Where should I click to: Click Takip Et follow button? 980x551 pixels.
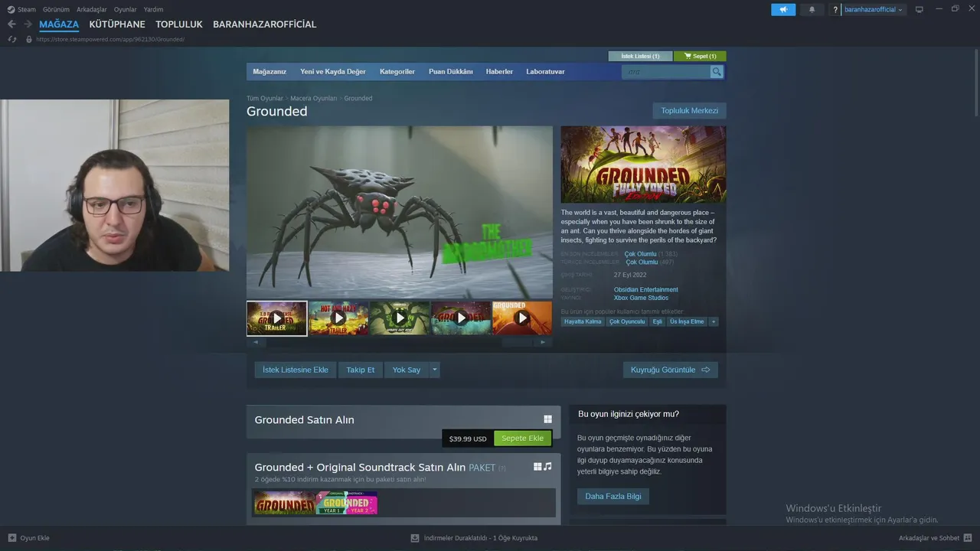[361, 370]
